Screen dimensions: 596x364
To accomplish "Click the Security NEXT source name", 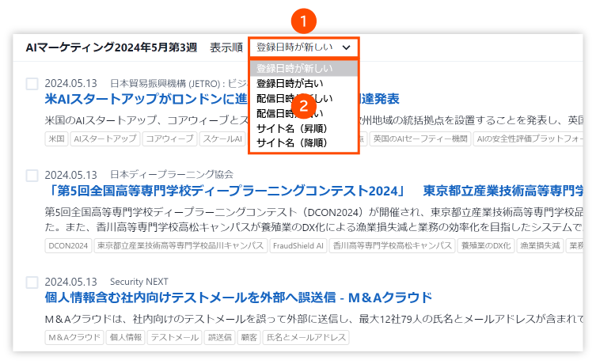I will click(x=139, y=282).
